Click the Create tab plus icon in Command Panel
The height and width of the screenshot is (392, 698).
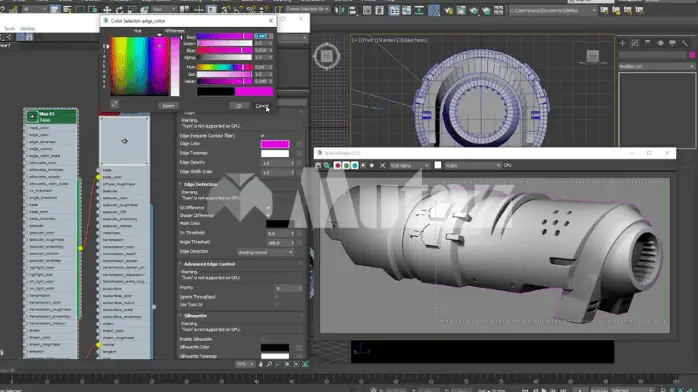click(622, 43)
